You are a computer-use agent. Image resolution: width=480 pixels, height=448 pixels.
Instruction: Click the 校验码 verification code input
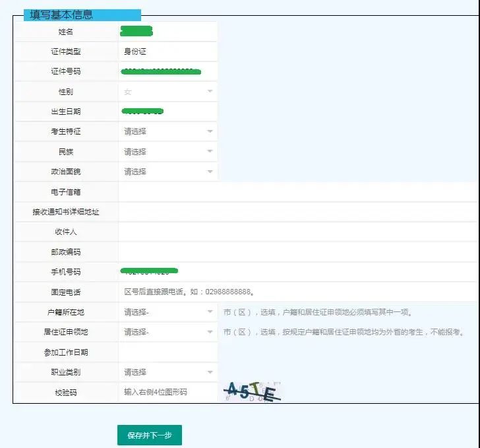pyautogui.click(x=167, y=392)
